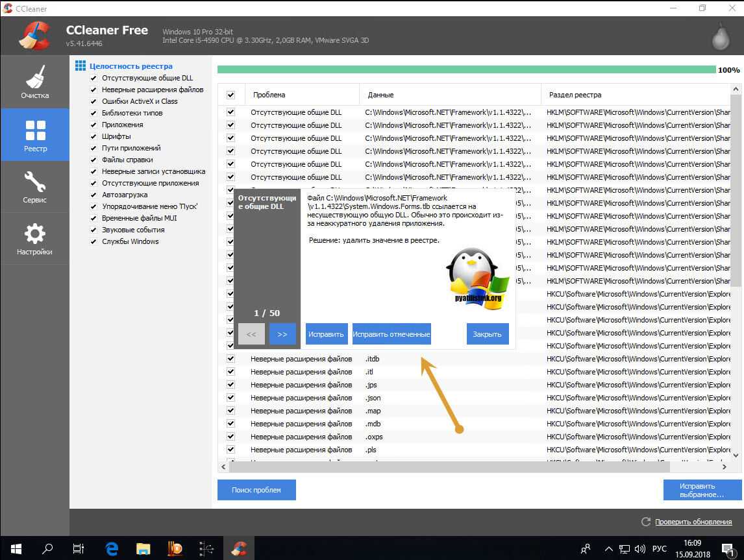This screenshot has height=560, width=744.
Task: Click the Исправить отмеченные button
Action: click(391, 334)
